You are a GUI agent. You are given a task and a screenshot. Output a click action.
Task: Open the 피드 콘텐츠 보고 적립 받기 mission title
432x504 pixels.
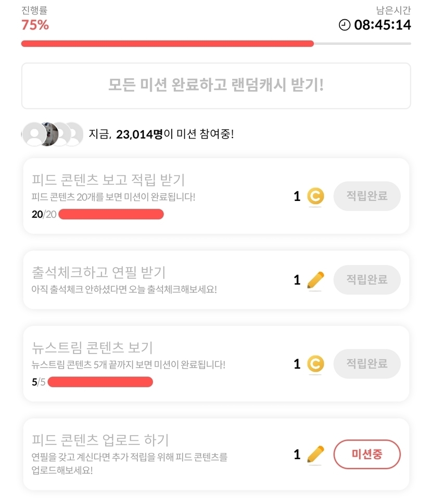click(x=108, y=180)
